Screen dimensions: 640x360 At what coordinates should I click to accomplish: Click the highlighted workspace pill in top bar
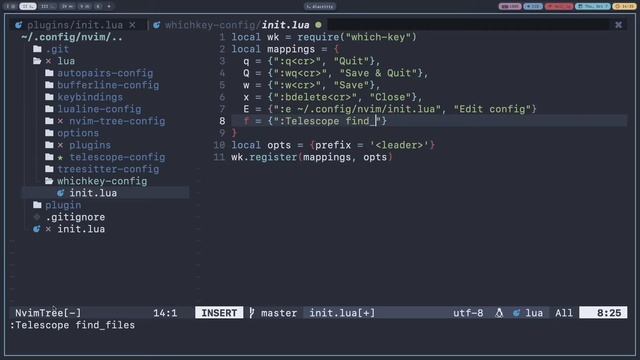(28, 6)
